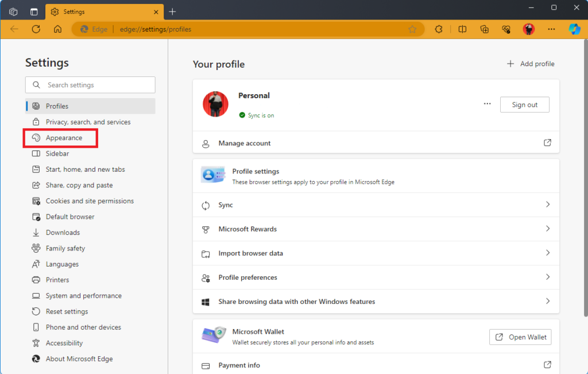588x374 pixels.
Task: Expand Profile preferences row
Action: tap(376, 277)
